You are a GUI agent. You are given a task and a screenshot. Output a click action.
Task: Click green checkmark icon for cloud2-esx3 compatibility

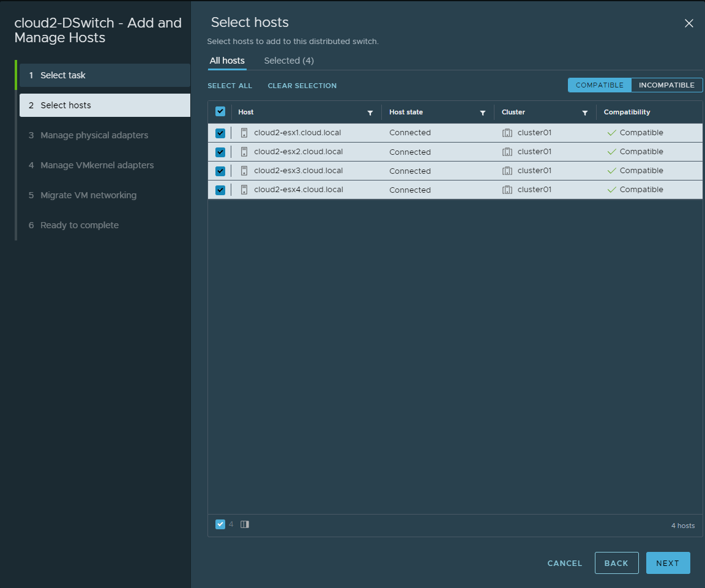(611, 171)
